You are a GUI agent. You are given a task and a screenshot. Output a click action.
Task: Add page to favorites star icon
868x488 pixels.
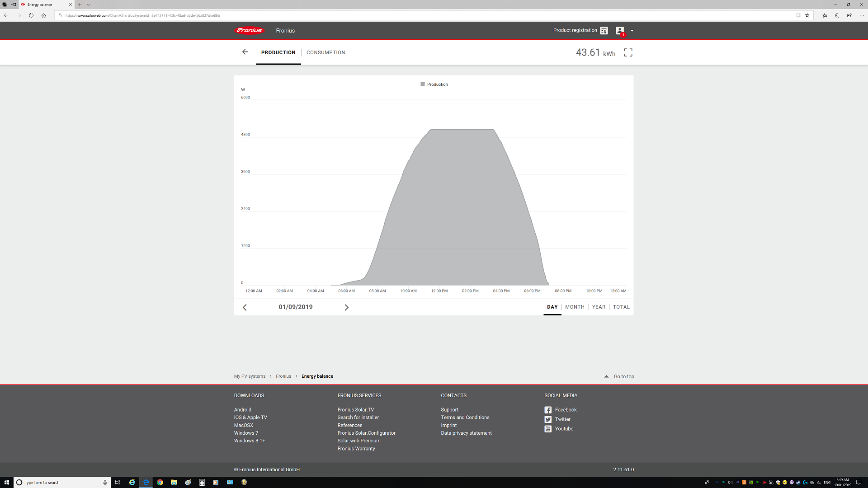coord(807,15)
